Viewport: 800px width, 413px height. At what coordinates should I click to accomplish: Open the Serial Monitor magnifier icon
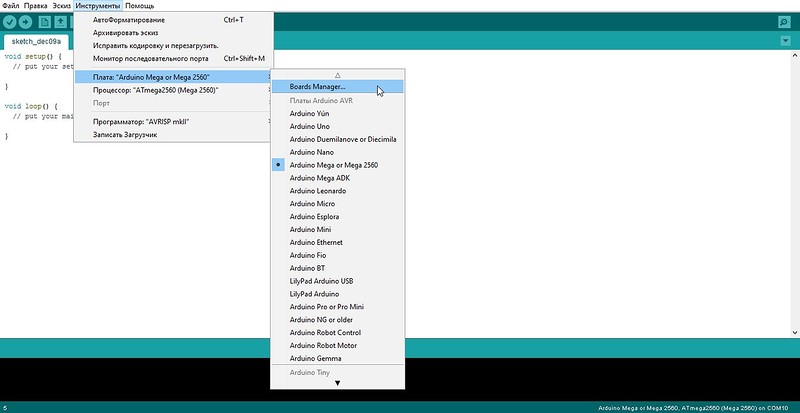pos(784,22)
